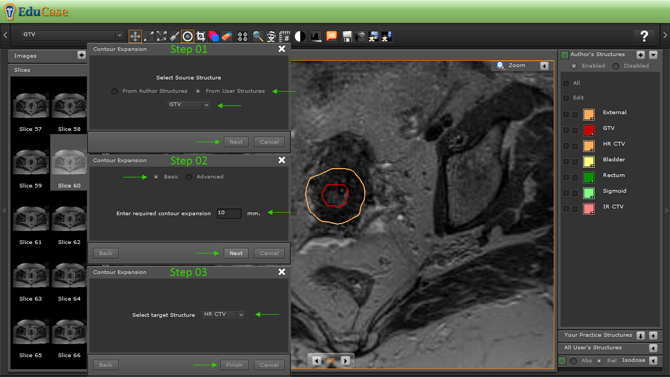Collapse left panel with top-left arrow
The width and height of the screenshot is (670, 377).
coord(5,35)
